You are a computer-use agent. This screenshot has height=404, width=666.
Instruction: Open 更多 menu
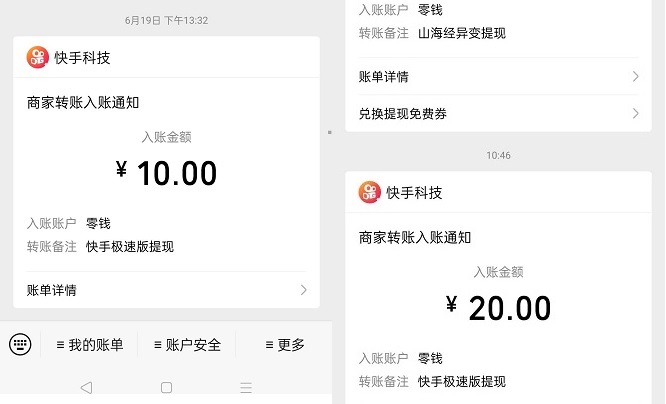coord(285,345)
